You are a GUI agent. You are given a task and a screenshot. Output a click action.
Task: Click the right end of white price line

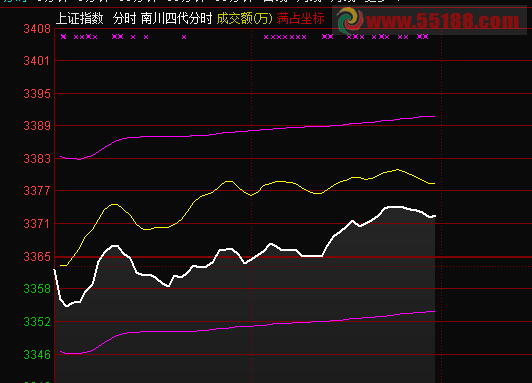(x=434, y=216)
